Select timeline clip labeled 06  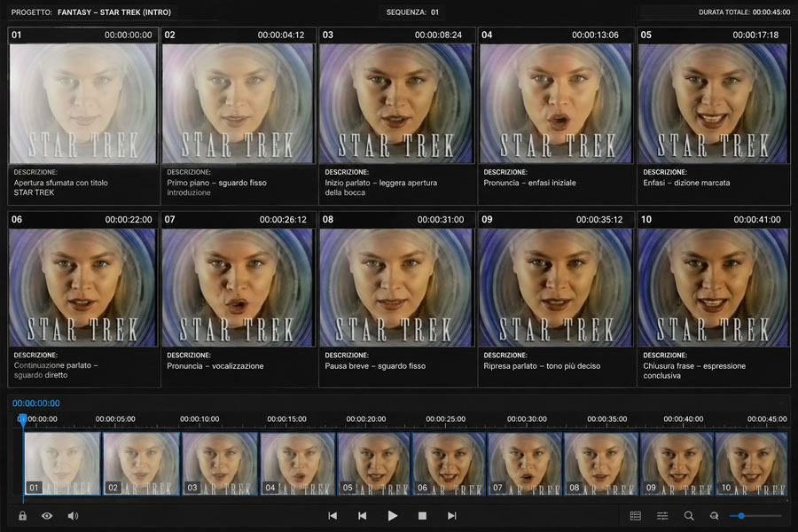click(449, 464)
